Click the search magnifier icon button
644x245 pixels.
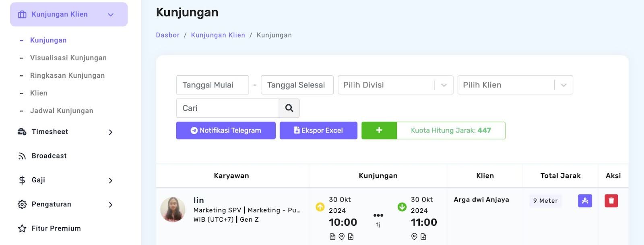click(x=289, y=108)
